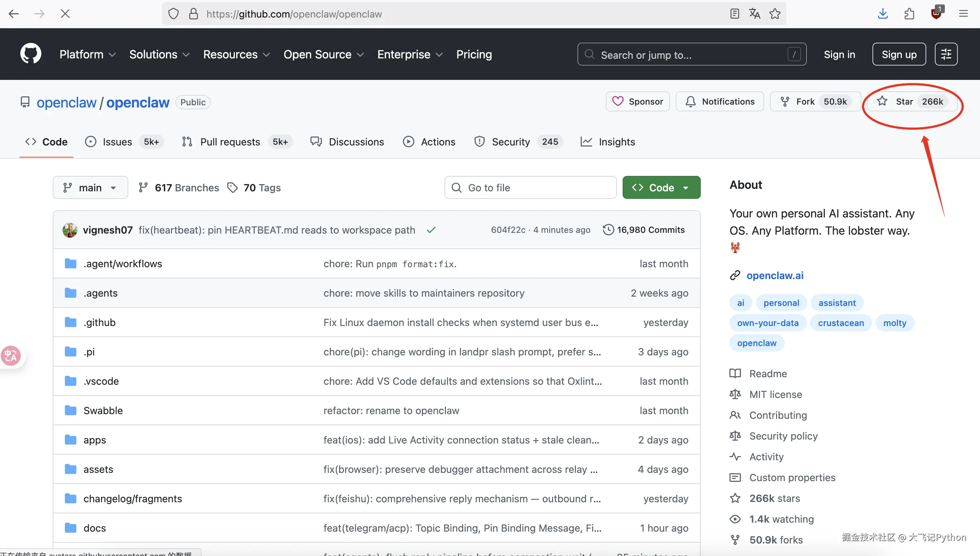
Task: Open the appearance settings sliders icon
Action: (946, 54)
